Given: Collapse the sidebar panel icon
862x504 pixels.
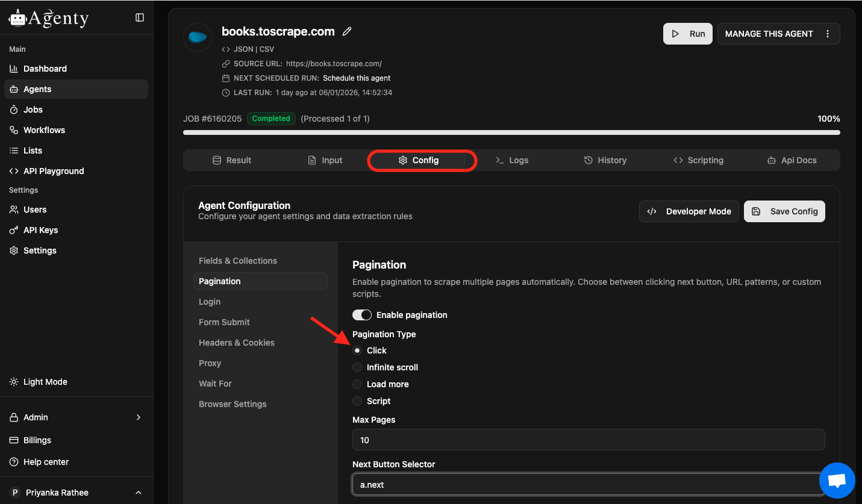Looking at the screenshot, I should [x=140, y=17].
